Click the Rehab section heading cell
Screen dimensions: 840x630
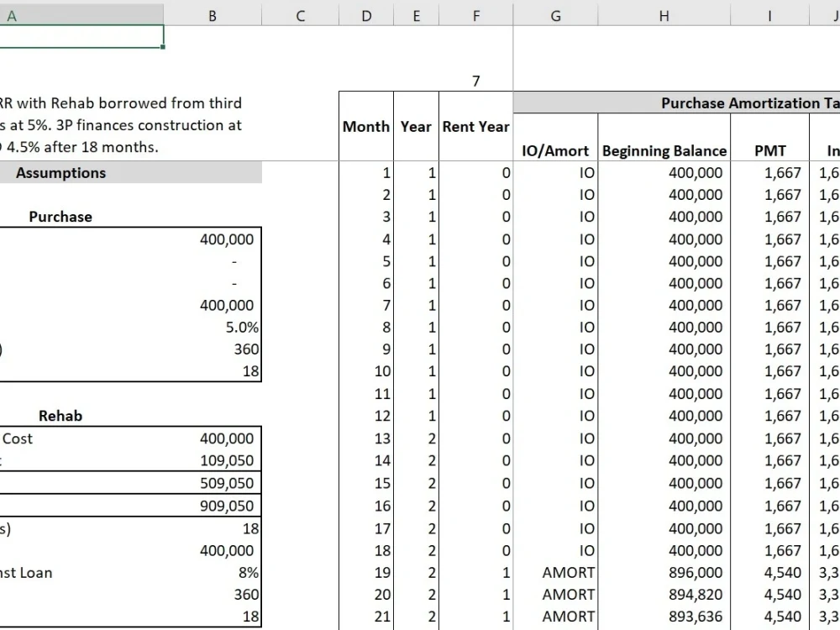click(x=60, y=415)
